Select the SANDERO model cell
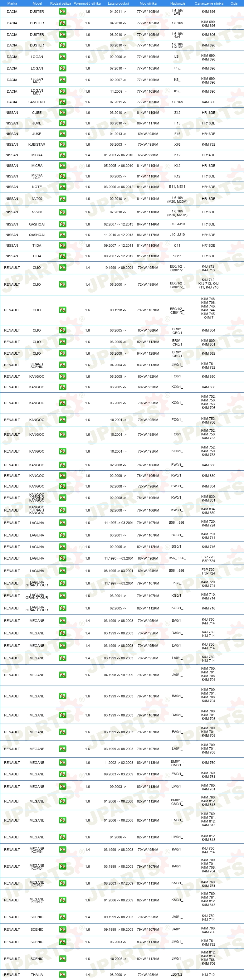This screenshot has height=980, width=244. (37, 102)
